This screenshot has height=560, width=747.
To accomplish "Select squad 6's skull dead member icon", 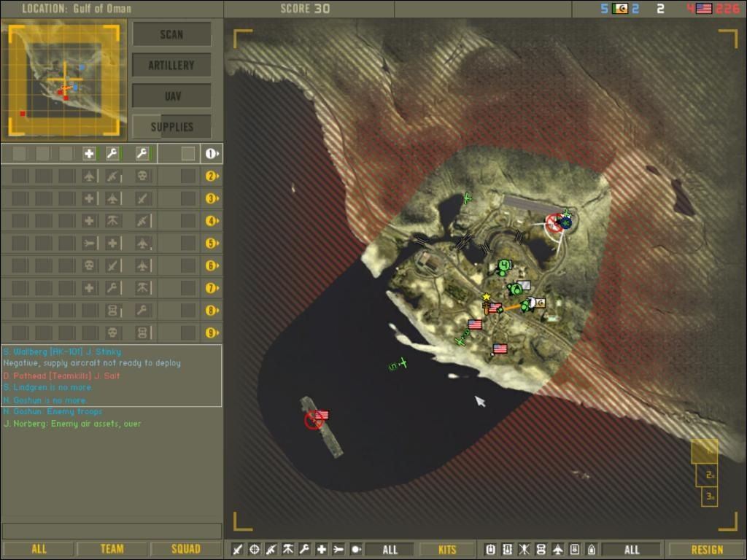I will [x=89, y=265].
